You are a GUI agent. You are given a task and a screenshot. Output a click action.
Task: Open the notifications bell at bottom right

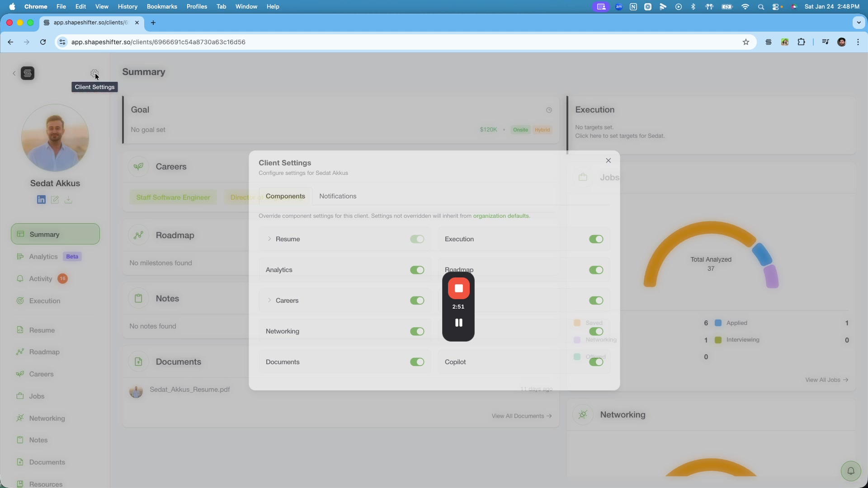(x=851, y=471)
